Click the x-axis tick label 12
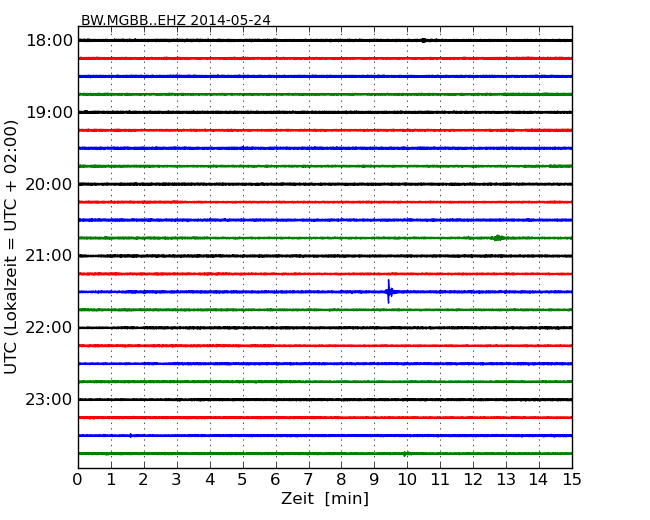Viewport: 650px width, 520px height. pos(473,480)
